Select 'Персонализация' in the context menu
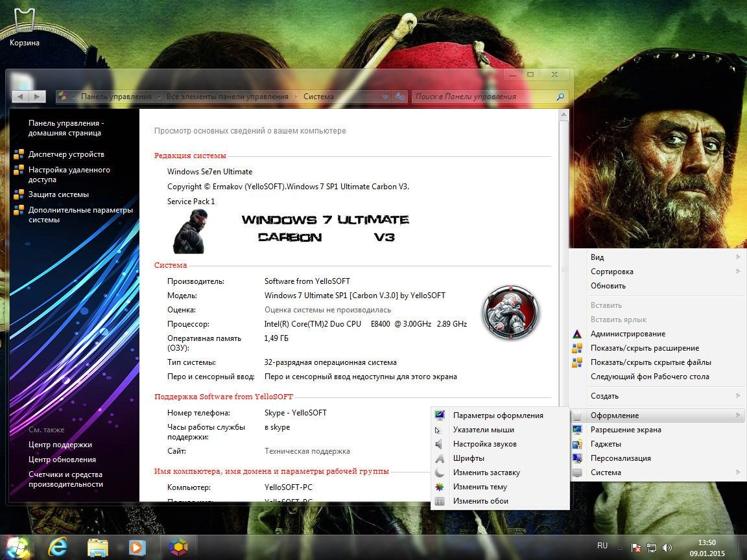This screenshot has height=560, width=747. click(x=658, y=458)
